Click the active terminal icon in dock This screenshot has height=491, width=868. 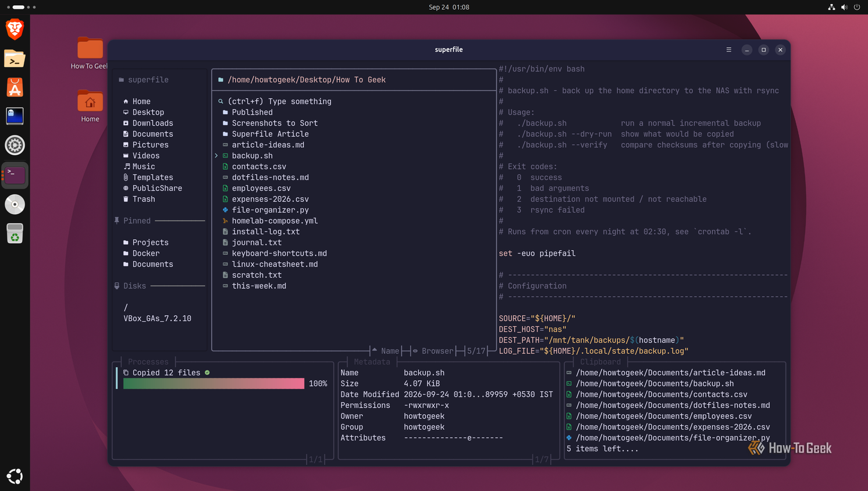[x=15, y=175]
